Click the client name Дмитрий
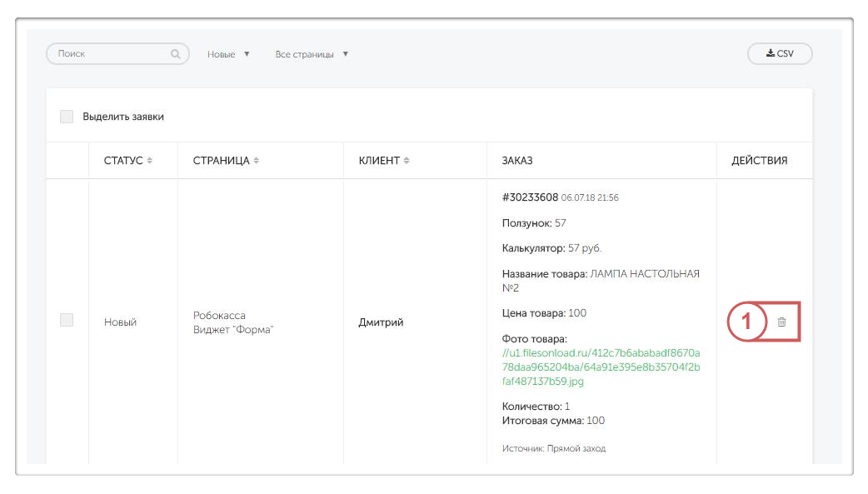The image size is (868, 494). 381,322
